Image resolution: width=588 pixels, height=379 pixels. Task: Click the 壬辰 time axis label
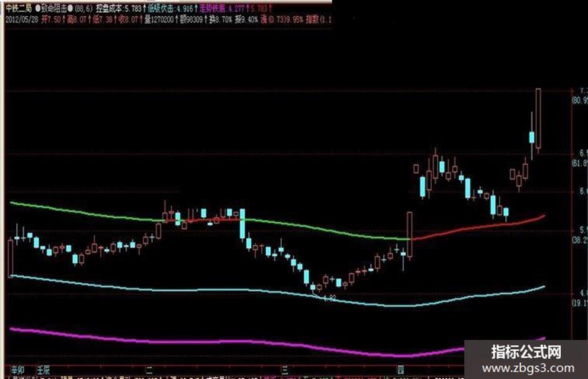43,370
